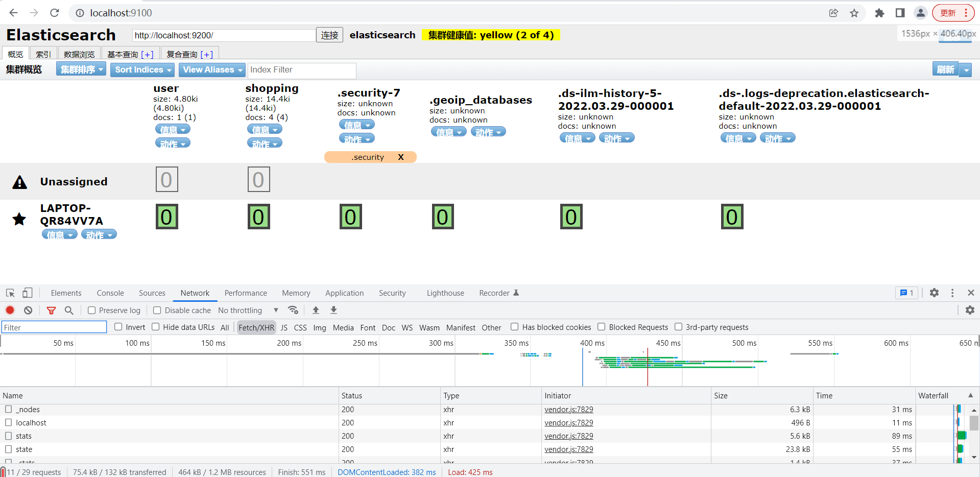980x477 pixels.
Task: Open DevTools settings gear
Action: tap(934, 293)
